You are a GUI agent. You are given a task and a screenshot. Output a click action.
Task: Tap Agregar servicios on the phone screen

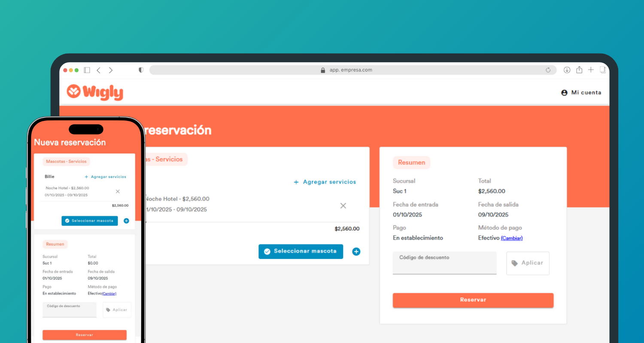tap(105, 177)
